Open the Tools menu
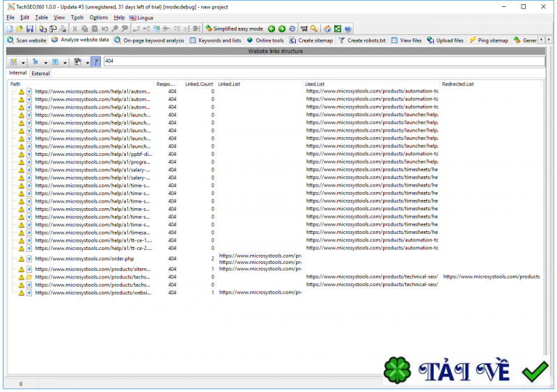The width and height of the screenshot is (557, 392). tap(77, 17)
